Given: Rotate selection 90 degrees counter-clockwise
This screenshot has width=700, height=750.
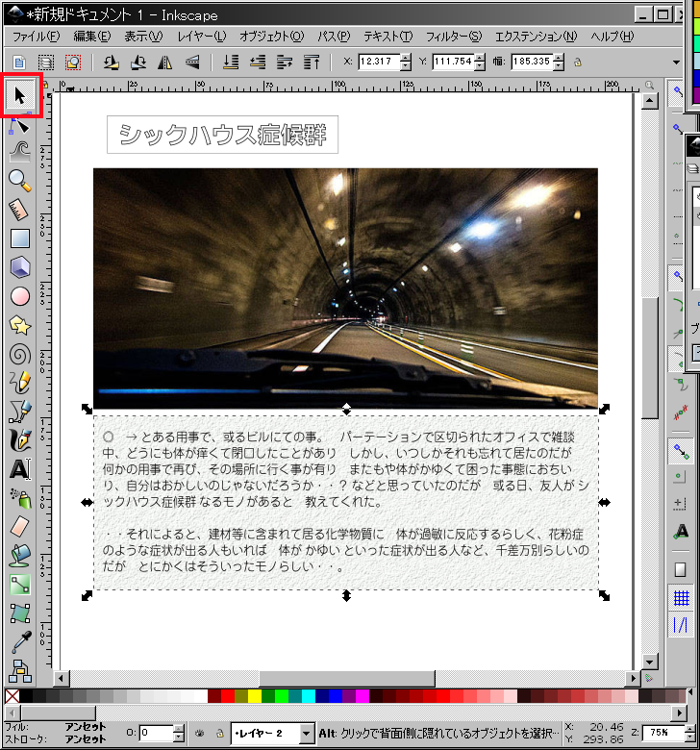Looking at the screenshot, I should [x=111, y=62].
